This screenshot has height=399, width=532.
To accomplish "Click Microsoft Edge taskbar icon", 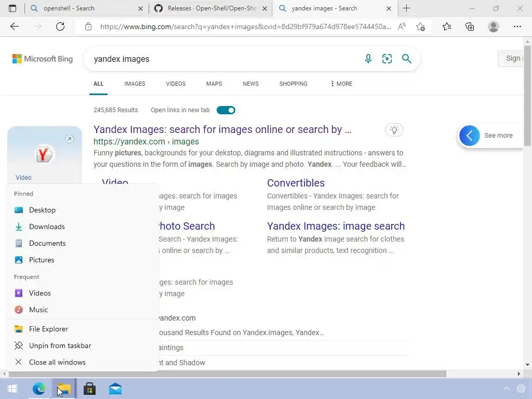I will [38, 389].
